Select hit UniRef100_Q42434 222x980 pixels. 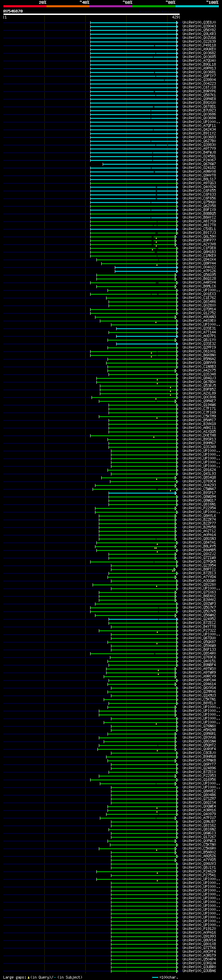pyautogui.click(x=199, y=129)
